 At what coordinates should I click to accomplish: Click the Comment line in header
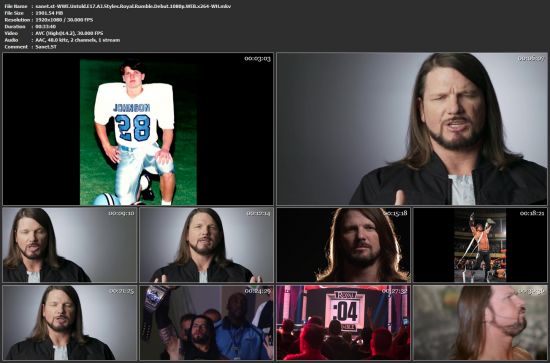point(31,47)
